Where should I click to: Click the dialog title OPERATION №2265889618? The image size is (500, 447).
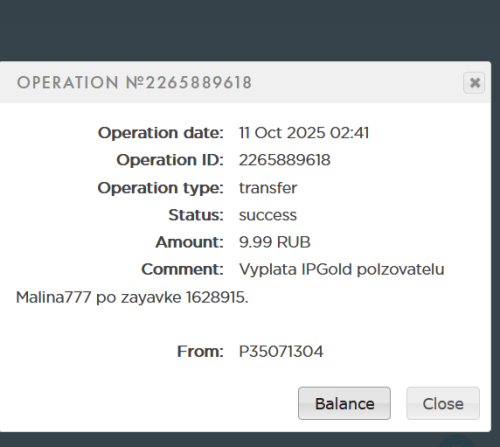(x=134, y=83)
